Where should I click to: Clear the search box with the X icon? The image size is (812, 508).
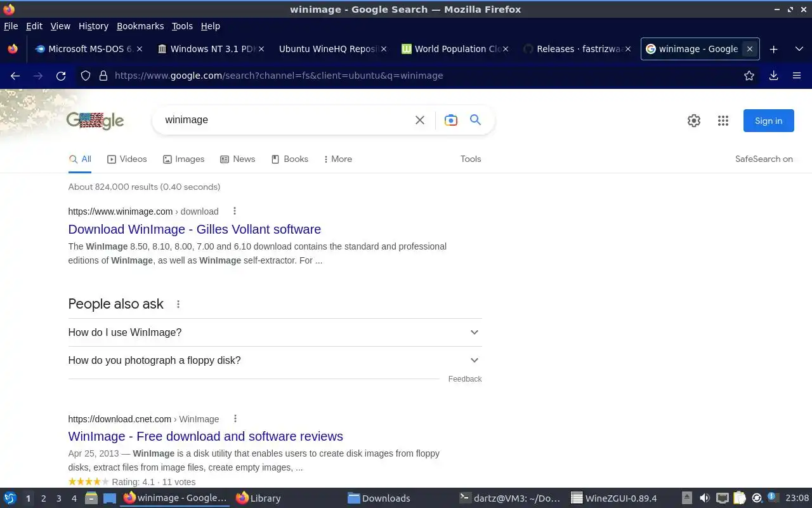tap(419, 120)
